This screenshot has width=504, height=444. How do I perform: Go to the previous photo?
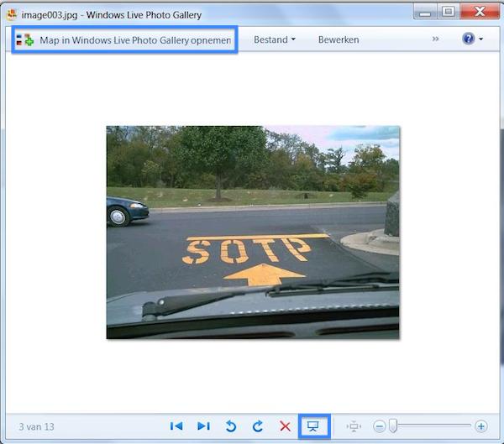point(176,426)
